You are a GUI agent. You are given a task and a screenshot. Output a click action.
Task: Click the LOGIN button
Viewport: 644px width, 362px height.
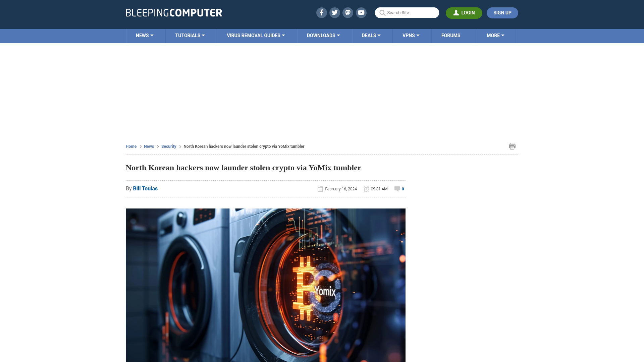(x=464, y=12)
